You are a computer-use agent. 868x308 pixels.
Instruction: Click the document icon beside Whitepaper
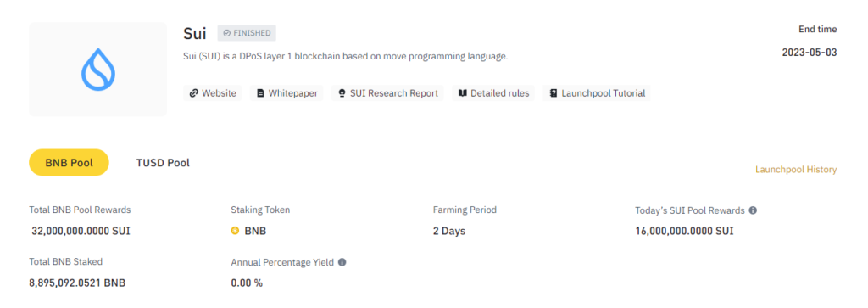point(260,93)
